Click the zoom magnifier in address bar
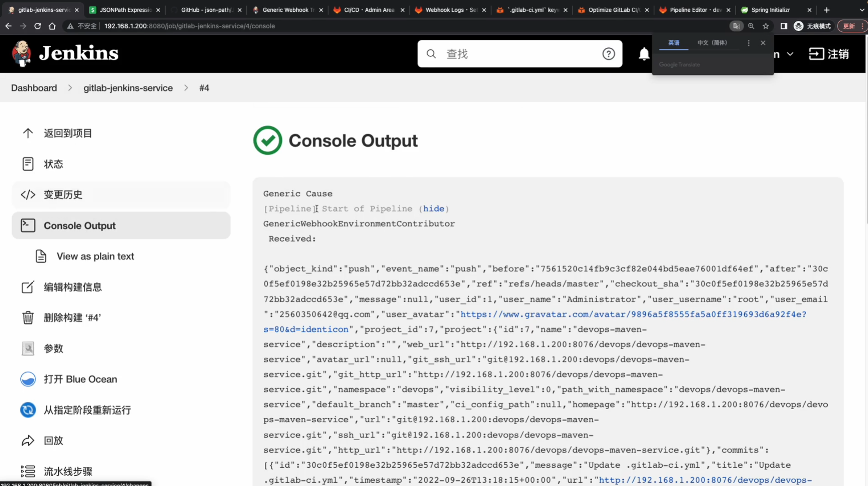Screen dimensions: 868x486 click(751, 26)
